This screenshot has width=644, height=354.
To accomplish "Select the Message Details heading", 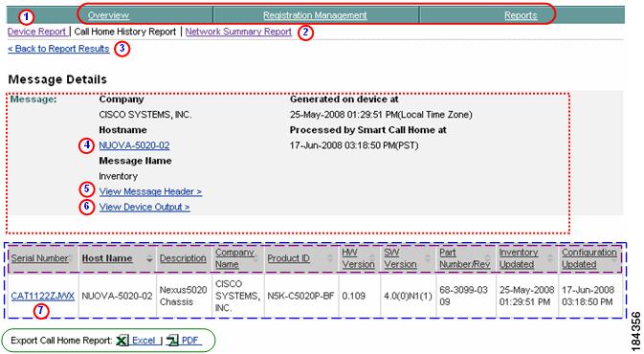I will (x=57, y=79).
